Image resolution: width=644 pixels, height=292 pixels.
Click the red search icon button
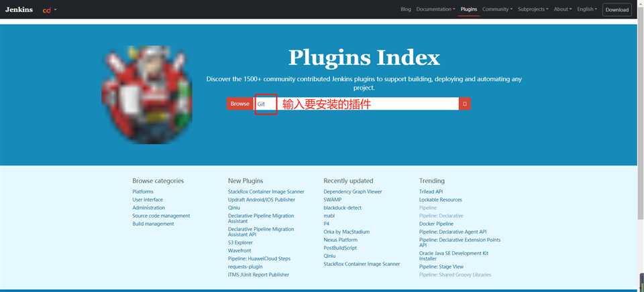tap(464, 104)
